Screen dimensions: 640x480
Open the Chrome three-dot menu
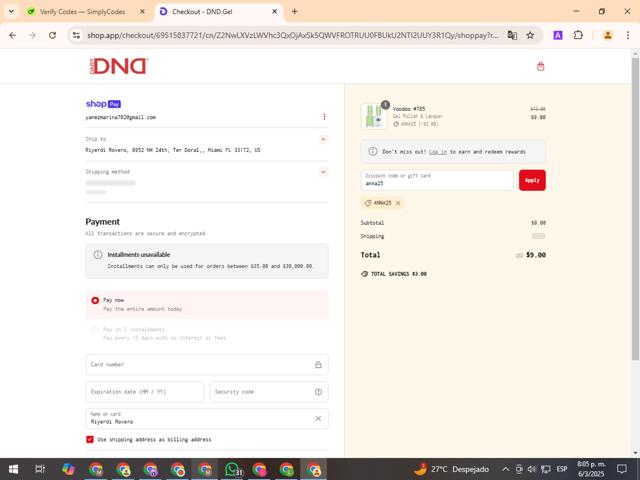point(628,36)
